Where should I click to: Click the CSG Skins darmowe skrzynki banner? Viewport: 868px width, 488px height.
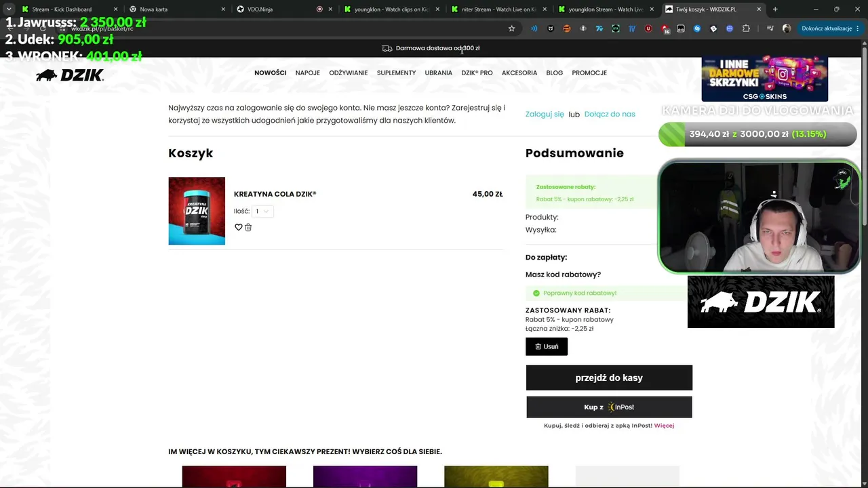pyautogui.click(x=765, y=79)
